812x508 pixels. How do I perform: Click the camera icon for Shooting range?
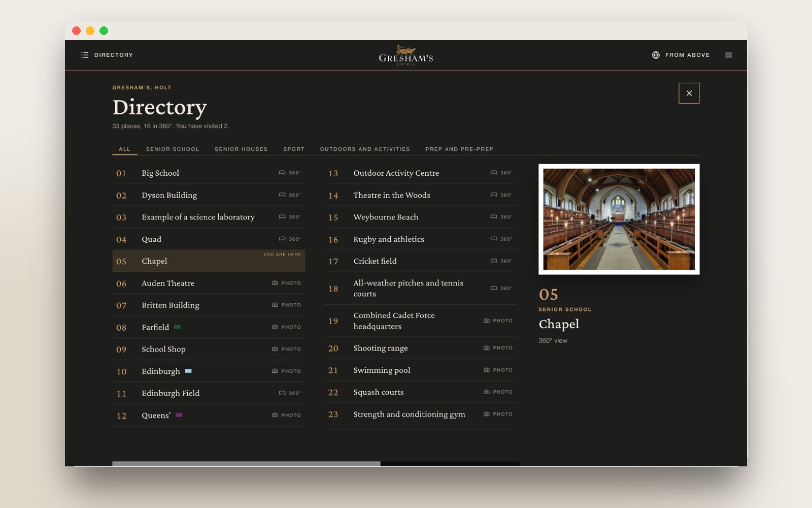coord(487,348)
